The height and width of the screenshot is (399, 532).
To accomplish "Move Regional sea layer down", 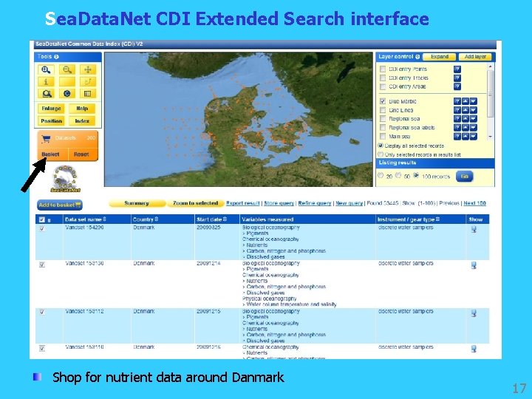I will (x=474, y=119).
